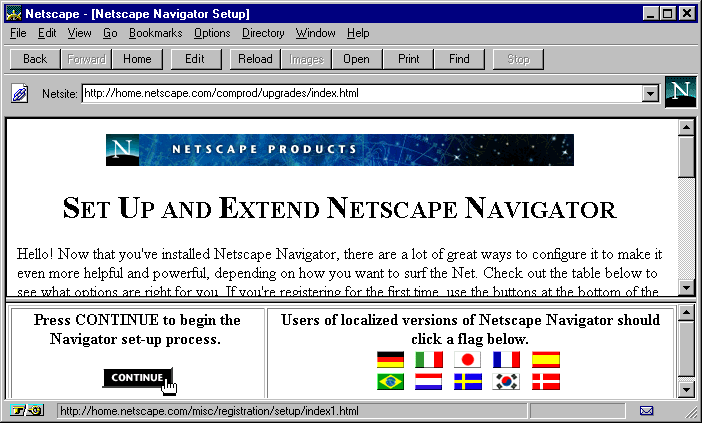Image resolution: width=702 pixels, height=423 pixels.
Task: Click the Japanese flag icon
Action: (468, 360)
